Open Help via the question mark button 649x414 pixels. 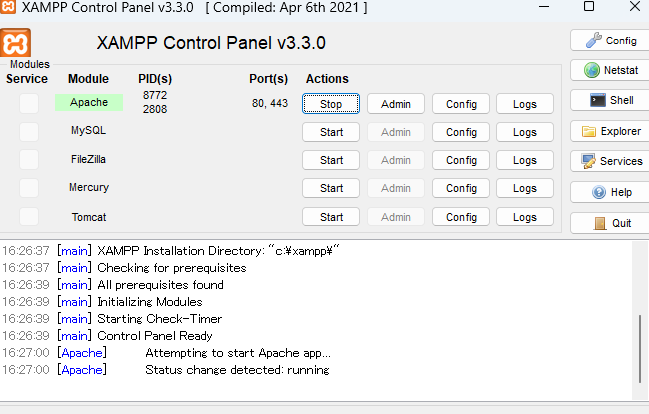coord(611,192)
